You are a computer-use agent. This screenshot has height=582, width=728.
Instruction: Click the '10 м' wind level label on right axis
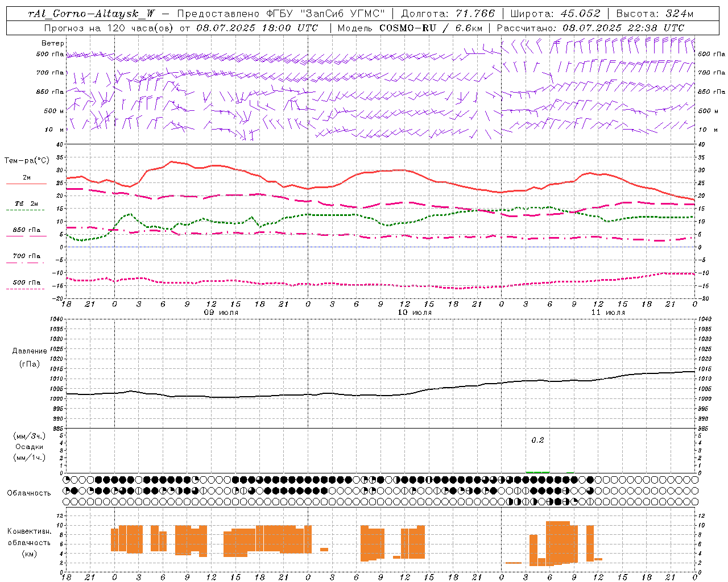tap(708, 130)
